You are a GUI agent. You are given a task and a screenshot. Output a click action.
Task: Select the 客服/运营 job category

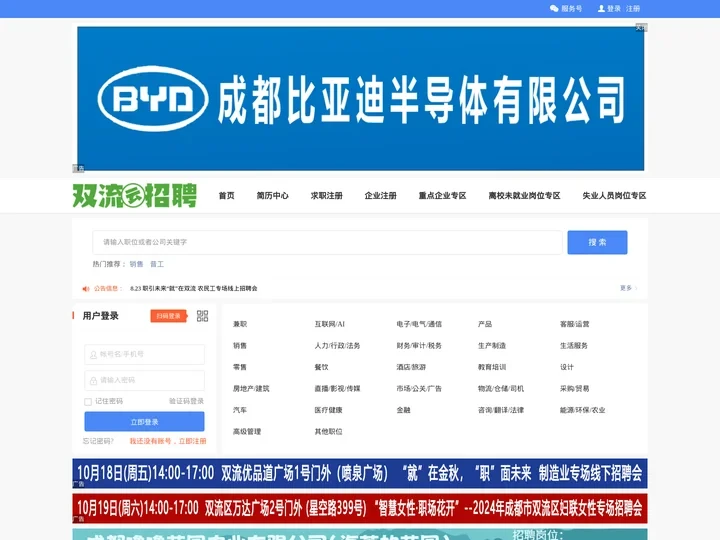[x=574, y=324]
